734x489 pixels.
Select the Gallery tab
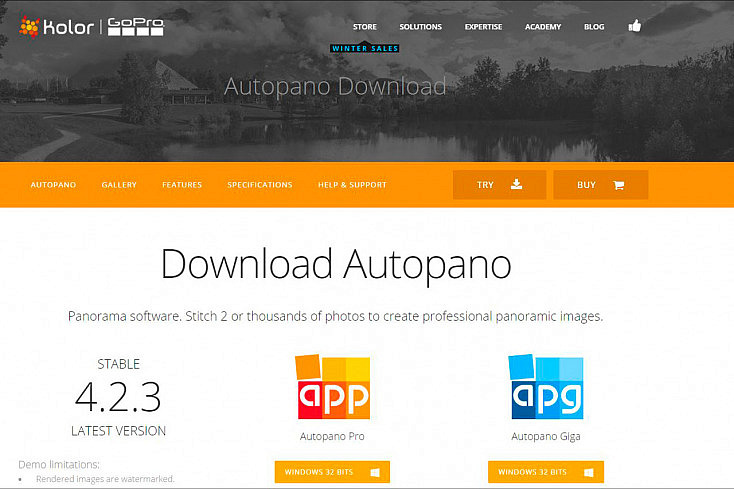point(119,185)
